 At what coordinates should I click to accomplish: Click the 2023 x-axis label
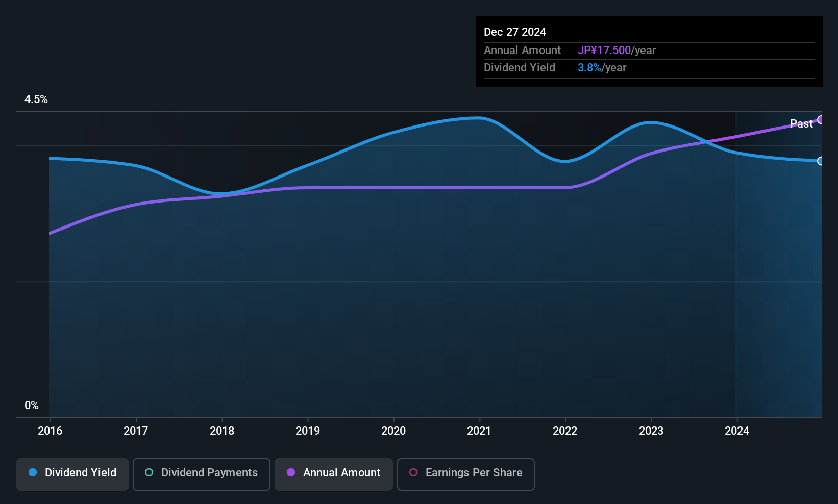[651, 431]
